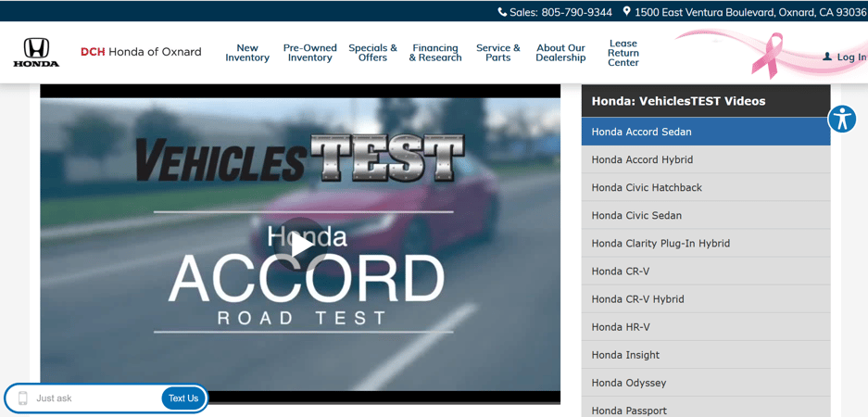Expand the Service & Parts menu

coord(497,53)
